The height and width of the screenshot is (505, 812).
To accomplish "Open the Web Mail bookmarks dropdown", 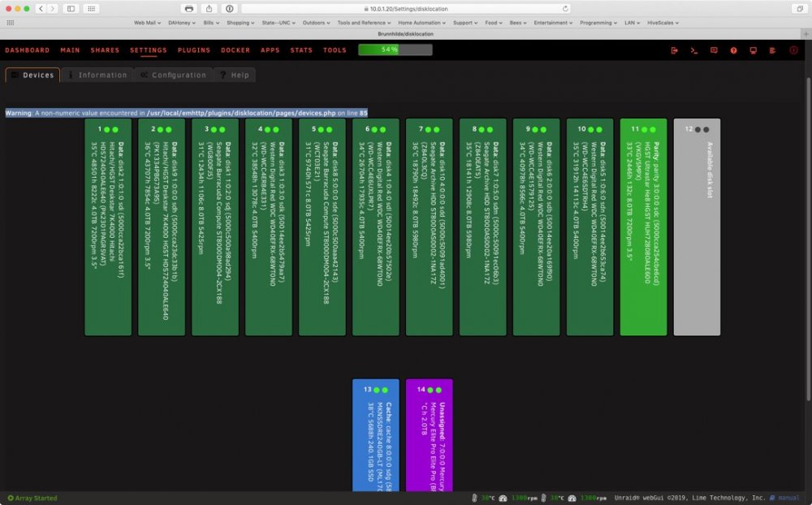I will pyautogui.click(x=147, y=23).
